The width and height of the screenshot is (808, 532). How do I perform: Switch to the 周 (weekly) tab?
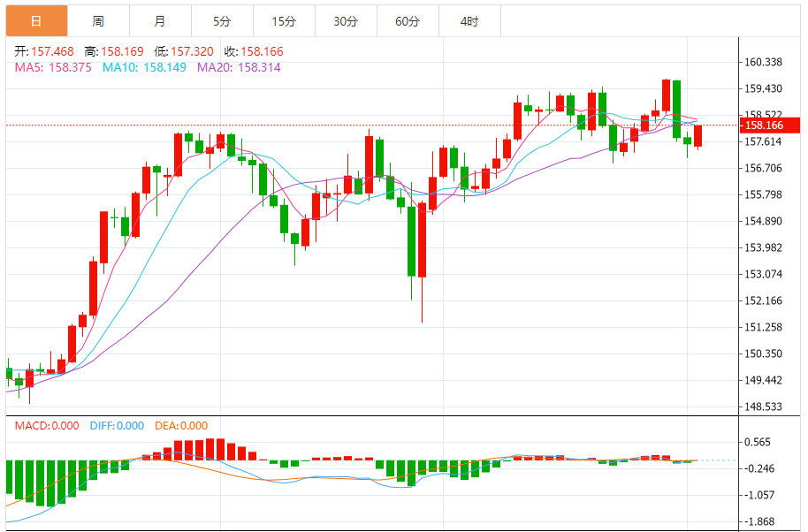pyautogui.click(x=98, y=20)
